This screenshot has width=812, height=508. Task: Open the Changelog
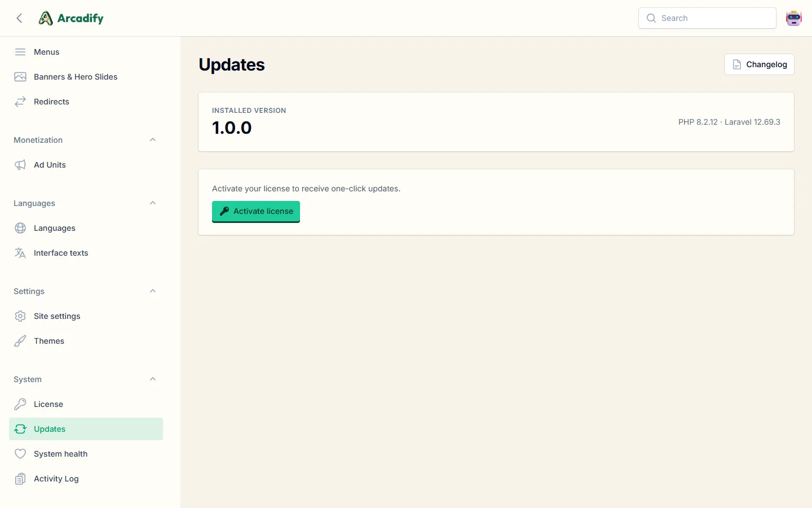759,64
